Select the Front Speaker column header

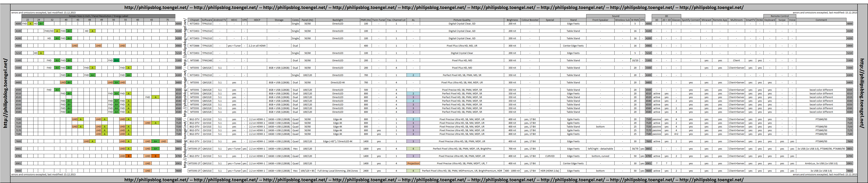[600, 20]
